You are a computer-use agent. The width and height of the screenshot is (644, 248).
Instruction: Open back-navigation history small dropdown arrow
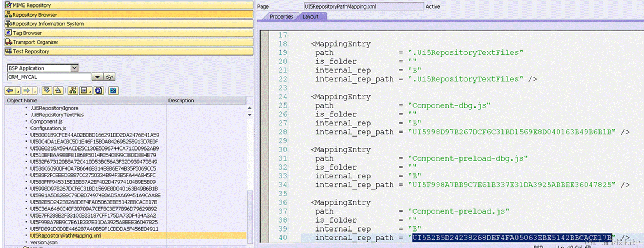(x=18, y=91)
